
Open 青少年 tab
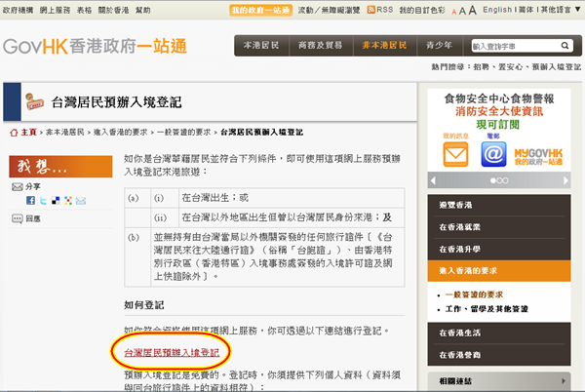tap(439, 46)
